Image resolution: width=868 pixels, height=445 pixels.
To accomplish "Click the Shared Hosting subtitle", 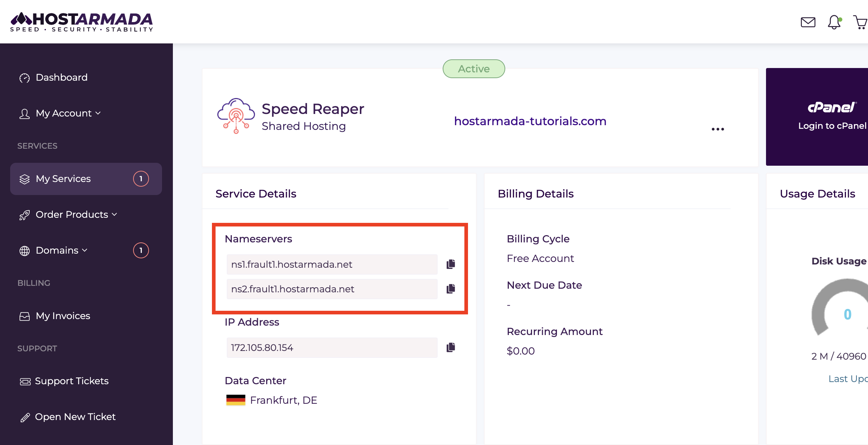I will 304,126.
